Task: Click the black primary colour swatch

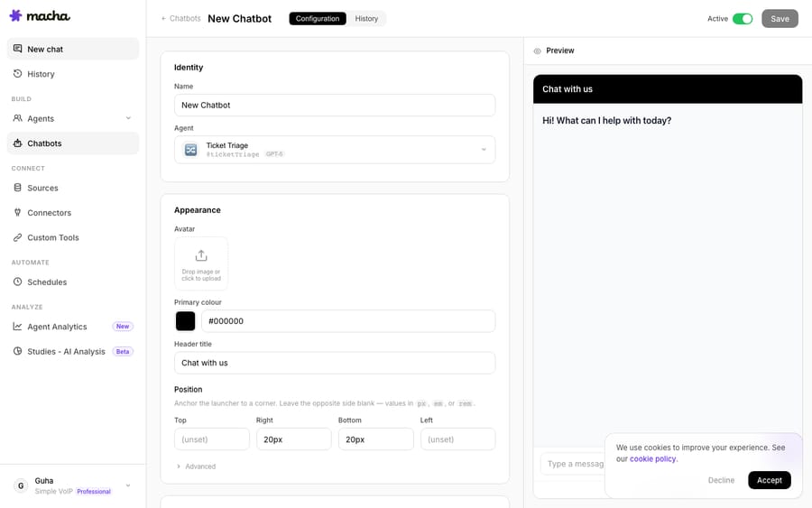Action: [x=185, y=320]
